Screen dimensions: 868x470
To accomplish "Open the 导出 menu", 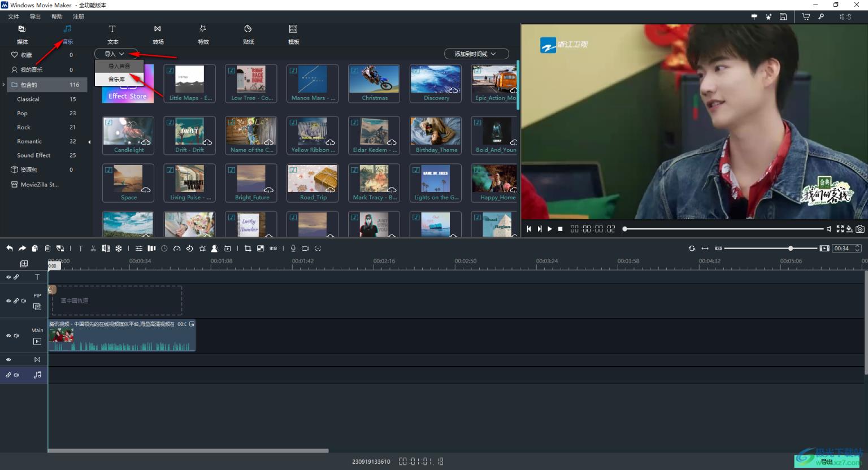I will tap(35, 16).
